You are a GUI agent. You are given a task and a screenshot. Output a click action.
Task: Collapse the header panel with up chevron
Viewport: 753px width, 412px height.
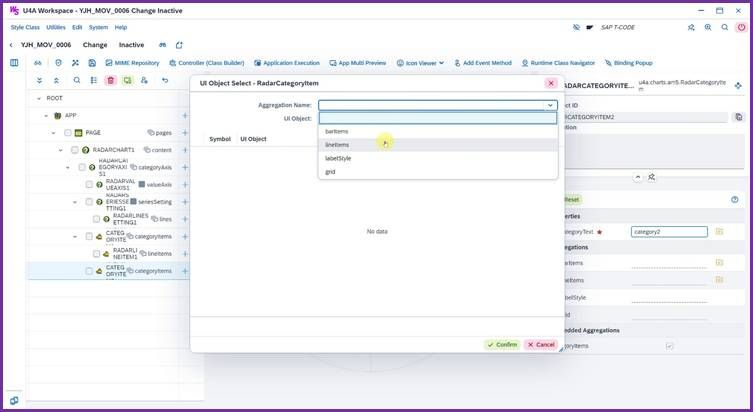[637, 177]
